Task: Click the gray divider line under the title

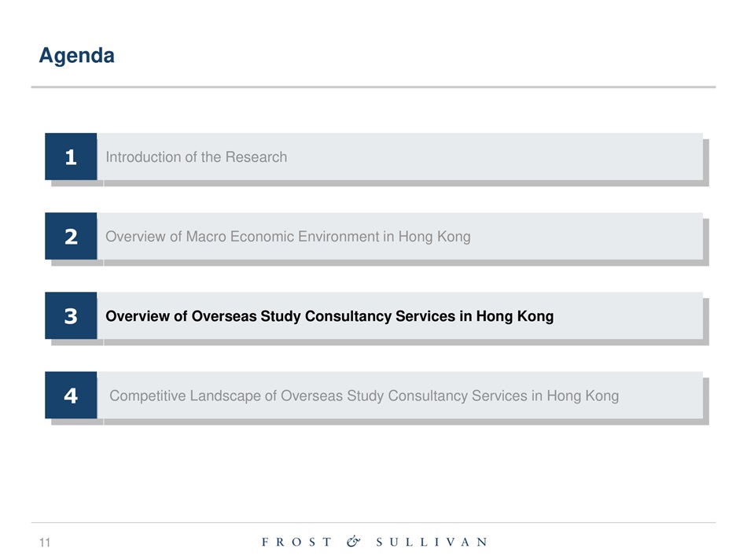Action: [373, 87]
